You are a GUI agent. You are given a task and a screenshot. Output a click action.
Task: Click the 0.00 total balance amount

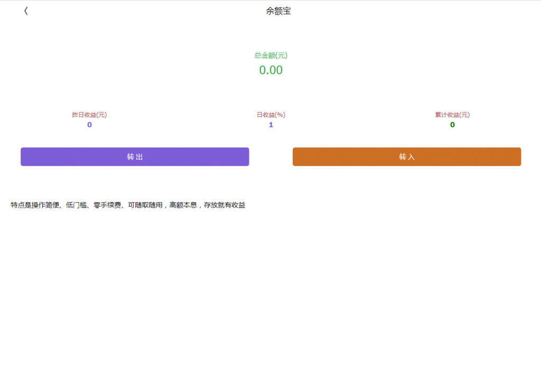271,69
